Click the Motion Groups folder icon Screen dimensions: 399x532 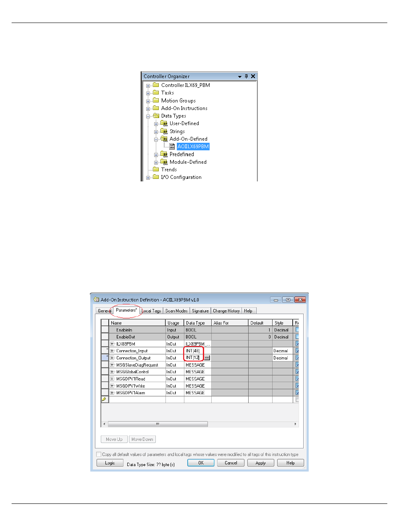(x=156, y=101)
